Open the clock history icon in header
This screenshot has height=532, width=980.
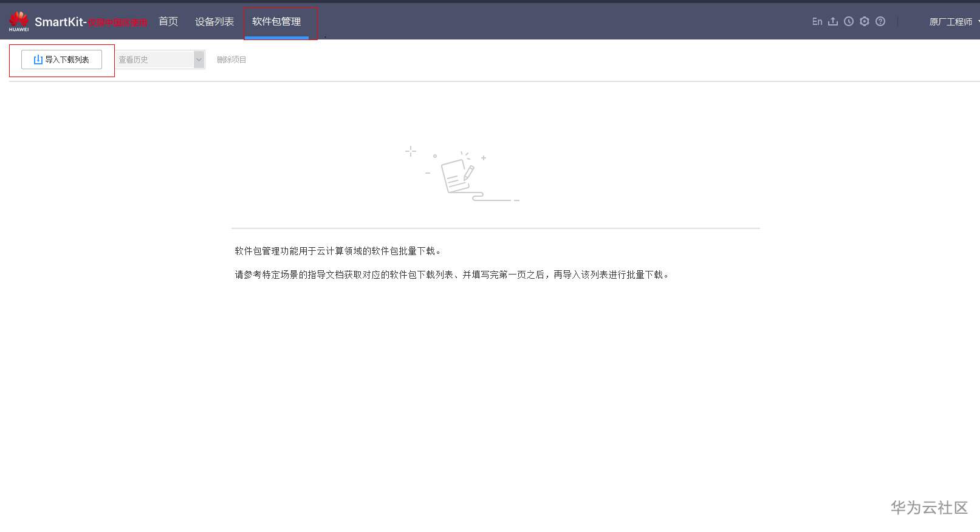coord(849,21)
